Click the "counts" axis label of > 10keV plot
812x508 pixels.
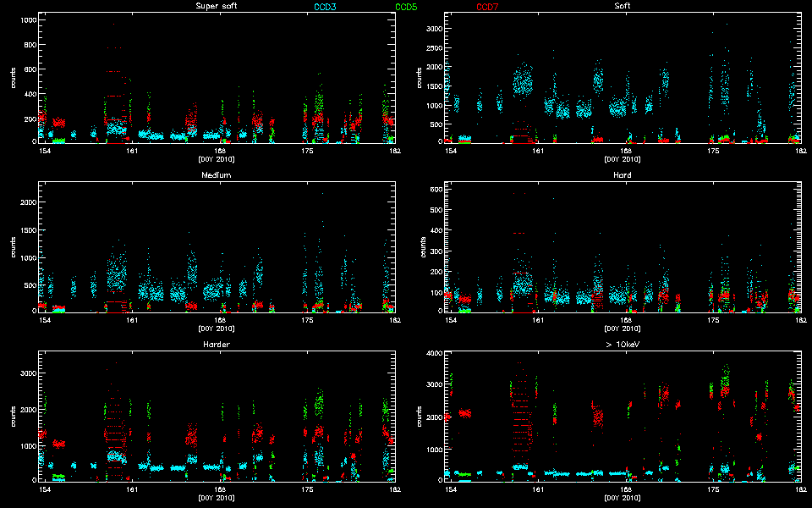(419, 417)
